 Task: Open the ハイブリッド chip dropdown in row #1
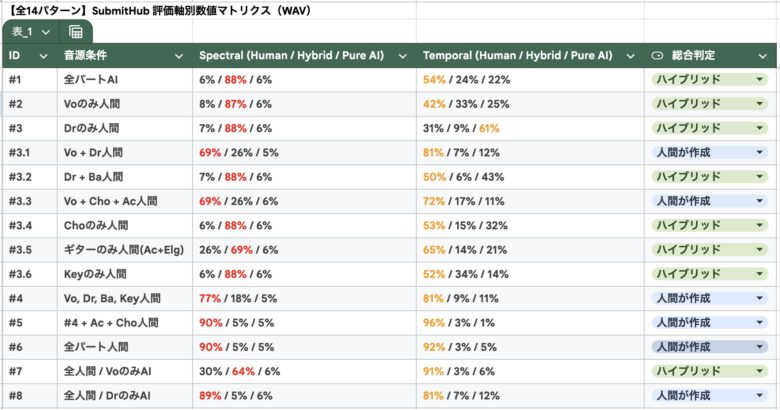(760, 80)
